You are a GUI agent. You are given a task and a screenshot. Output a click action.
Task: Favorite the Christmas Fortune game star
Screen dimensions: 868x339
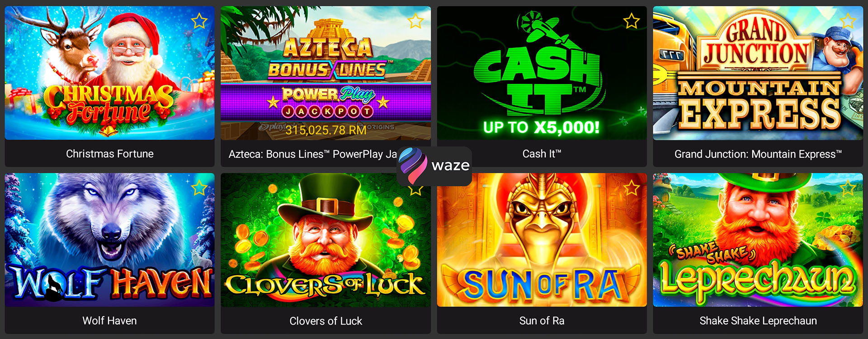(x=199, y=21)
